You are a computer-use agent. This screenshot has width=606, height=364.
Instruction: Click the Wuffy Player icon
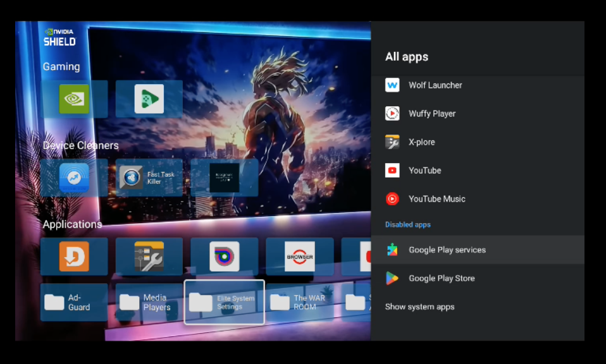pos(392,114)
